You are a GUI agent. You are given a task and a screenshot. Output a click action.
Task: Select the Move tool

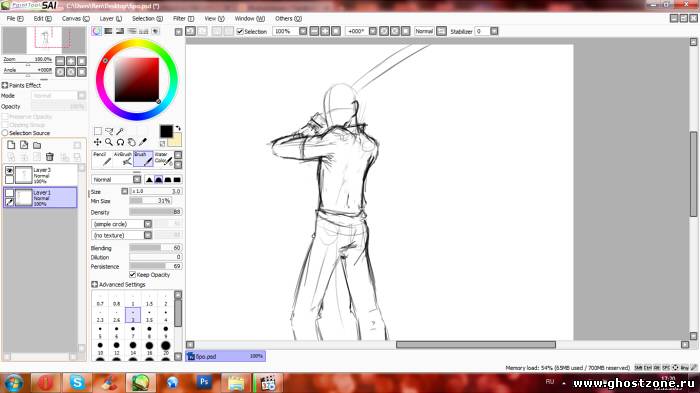(98, 142)
